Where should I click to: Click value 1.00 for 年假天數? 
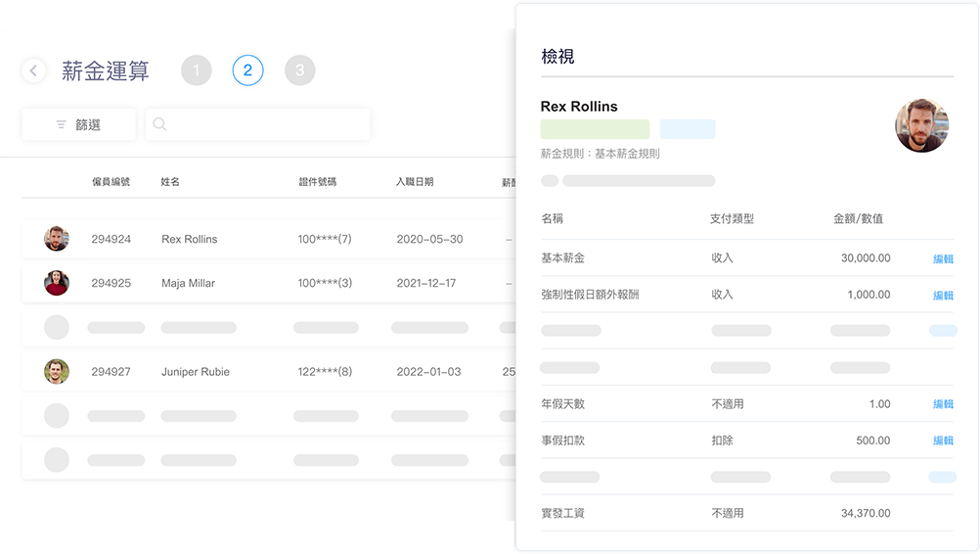879,404
